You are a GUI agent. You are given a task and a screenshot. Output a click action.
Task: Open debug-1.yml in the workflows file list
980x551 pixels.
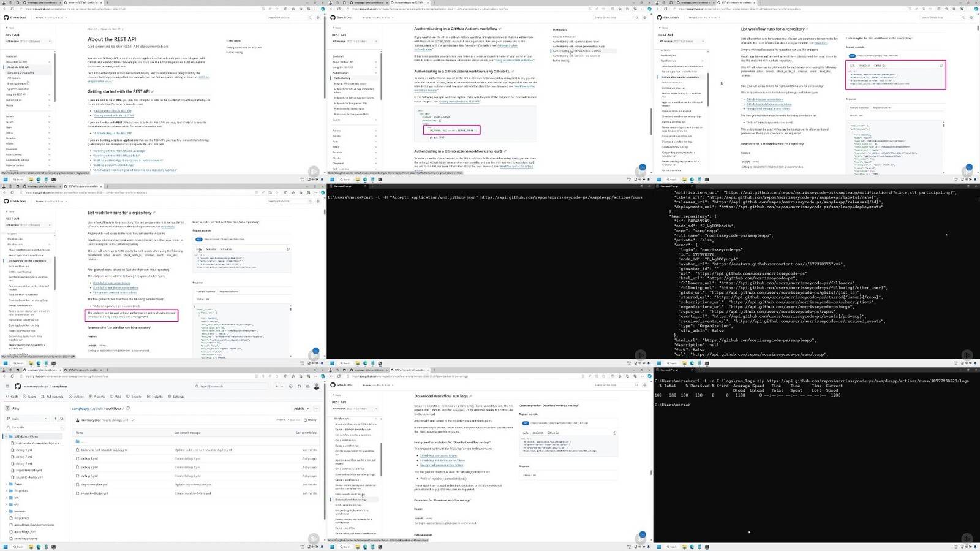tap(89, 458)
